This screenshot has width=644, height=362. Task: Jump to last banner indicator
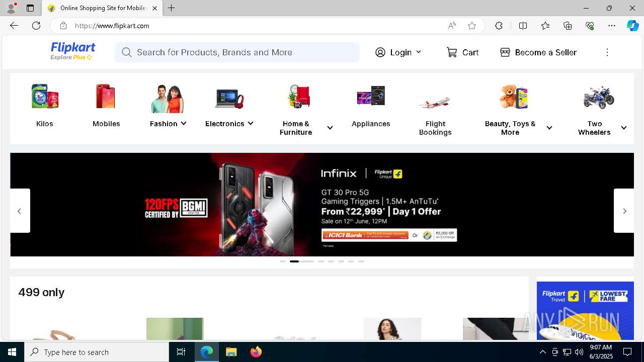[361, 261]
